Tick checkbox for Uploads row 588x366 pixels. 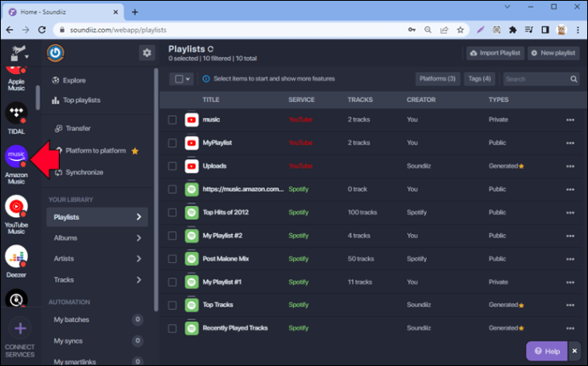tap(172, 166)
